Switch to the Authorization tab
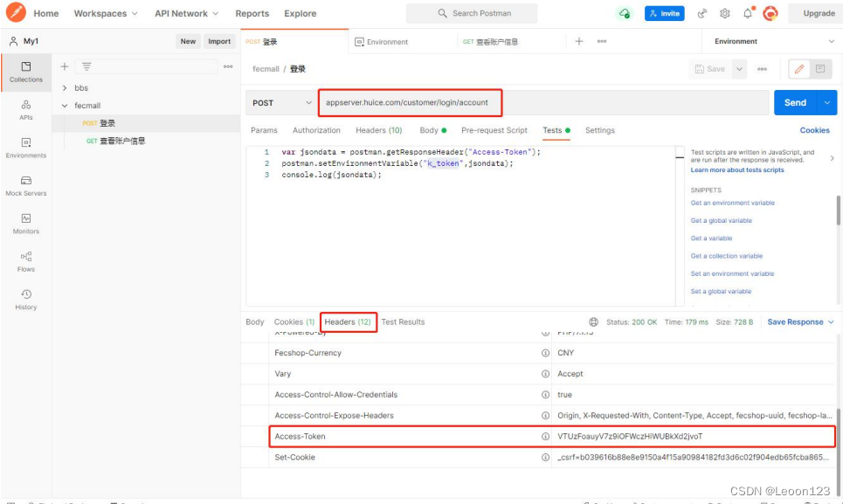This screenshot has height=504, width=843. pos(316,130)
